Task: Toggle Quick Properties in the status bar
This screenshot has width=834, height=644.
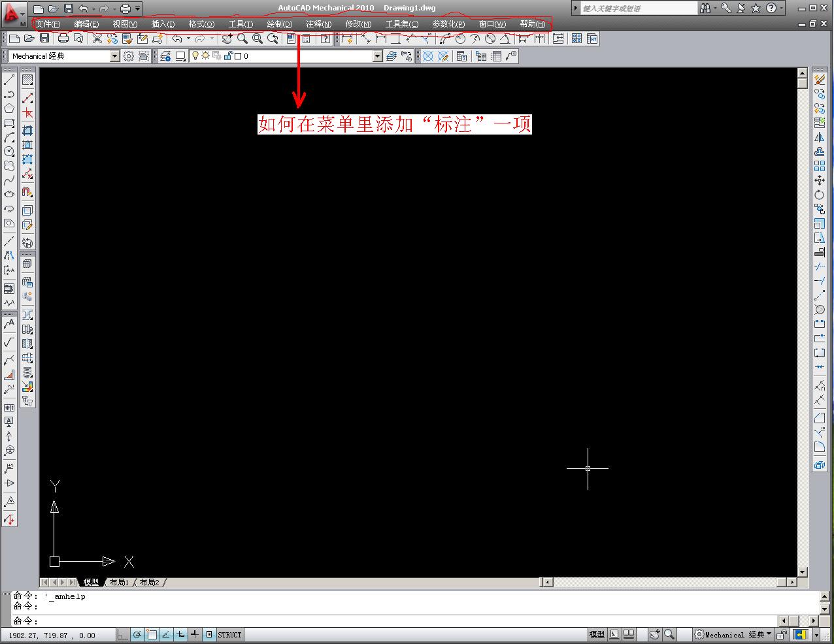Action: click(209, 634)
